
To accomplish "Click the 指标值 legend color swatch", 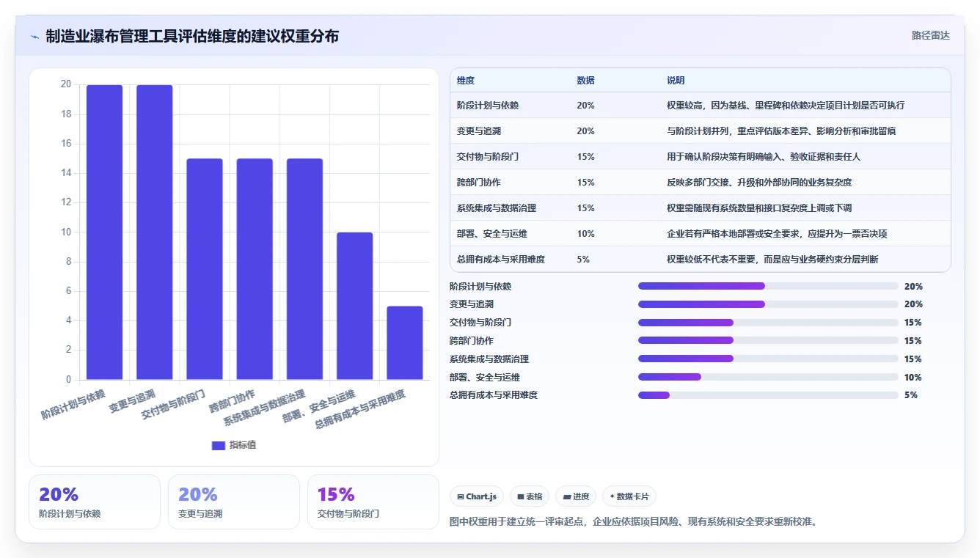I will [x=219, y=445].
